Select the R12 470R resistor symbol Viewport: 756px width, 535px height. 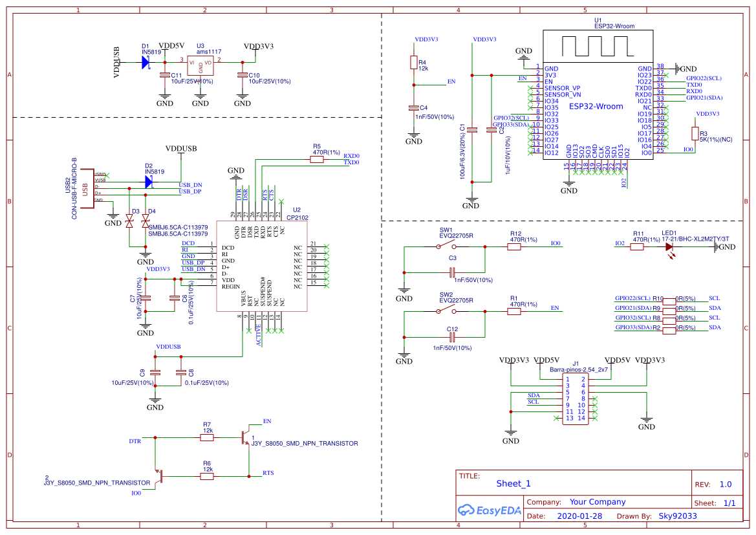click(514, 246)
